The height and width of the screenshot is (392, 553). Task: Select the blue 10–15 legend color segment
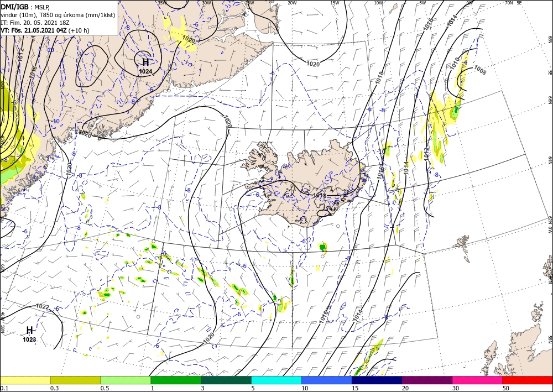[327, 380]
